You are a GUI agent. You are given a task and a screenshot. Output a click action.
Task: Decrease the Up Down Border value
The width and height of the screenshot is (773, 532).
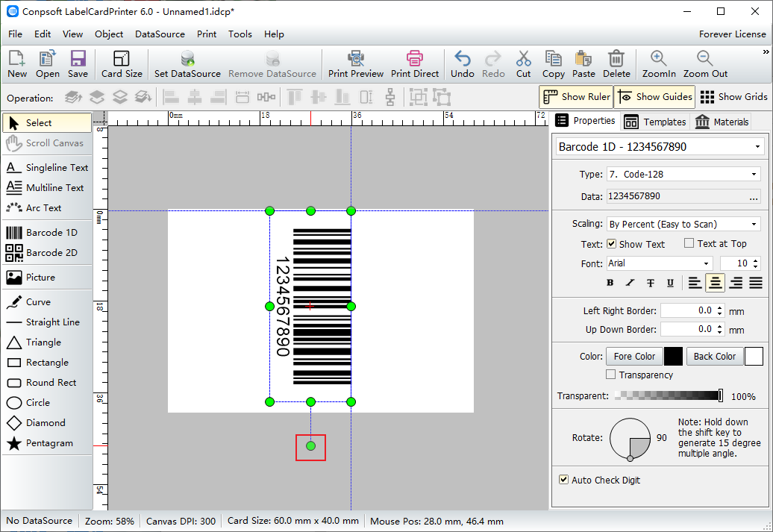[x=720, y=332]
